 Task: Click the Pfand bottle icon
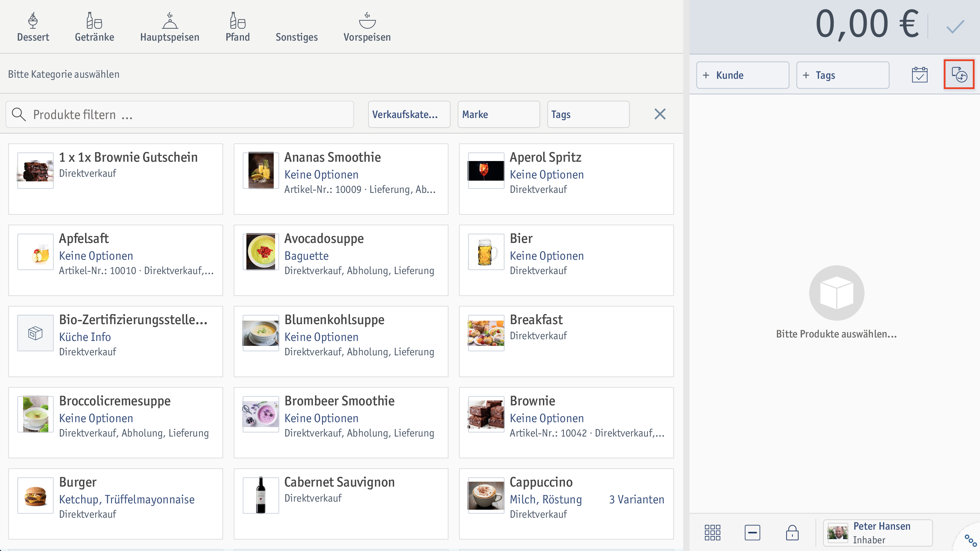point(237,21)
